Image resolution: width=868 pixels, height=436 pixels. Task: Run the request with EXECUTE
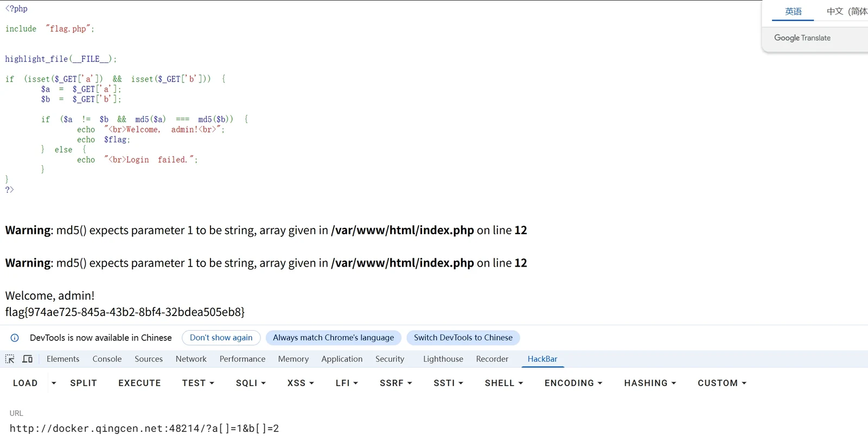coord(139,383)
